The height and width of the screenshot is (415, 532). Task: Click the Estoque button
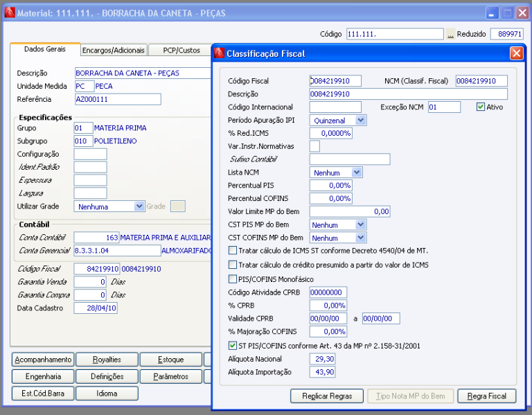pos(171,360)
